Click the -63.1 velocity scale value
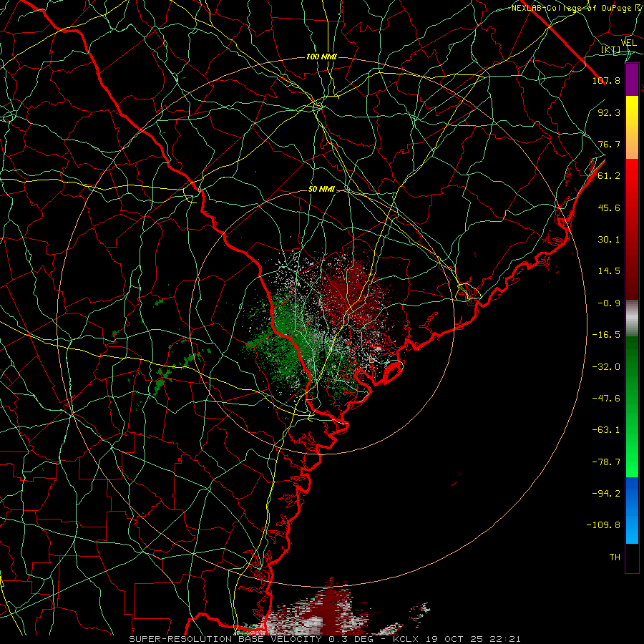This screenshot has width=644, height=644. tap(606, 430)
